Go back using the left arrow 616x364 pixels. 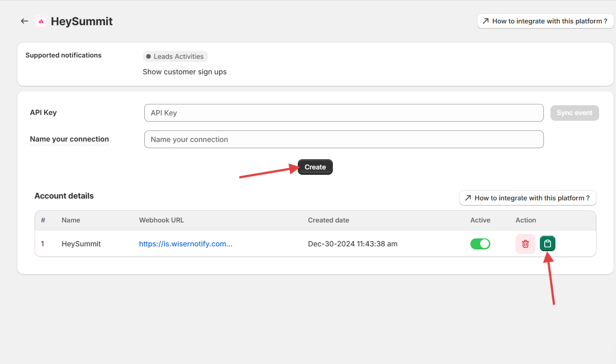[x=24, y=21]
